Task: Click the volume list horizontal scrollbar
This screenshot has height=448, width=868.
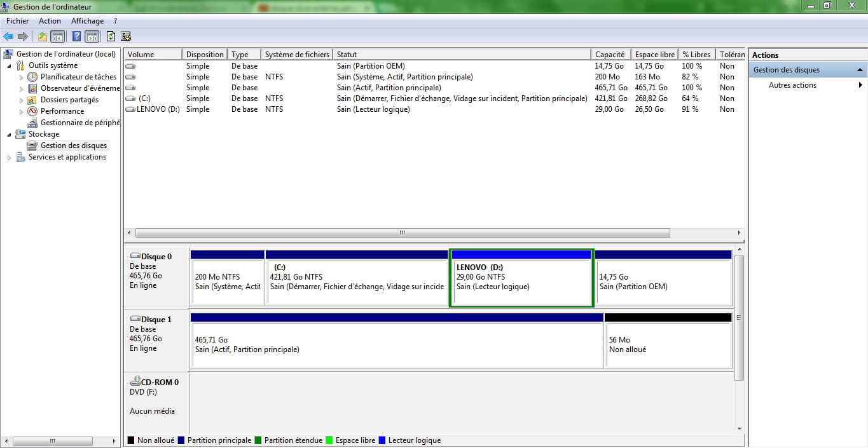Action: click(402, 233)
